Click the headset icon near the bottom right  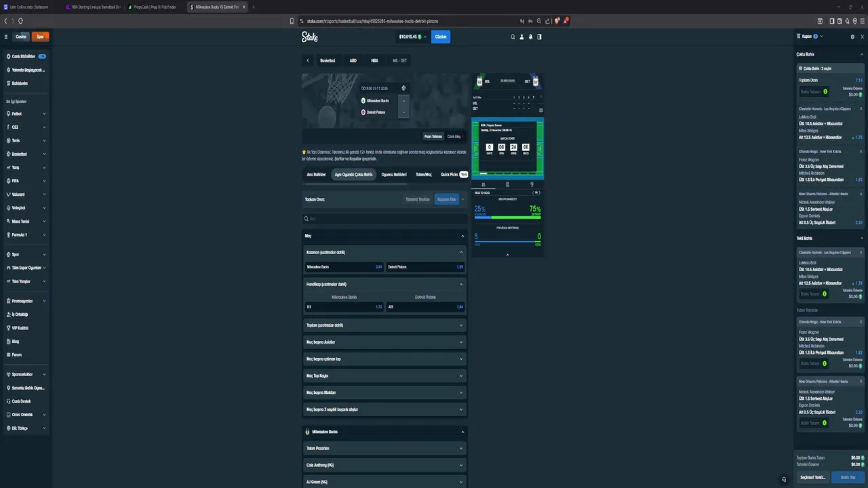click(x=785, y=479)
